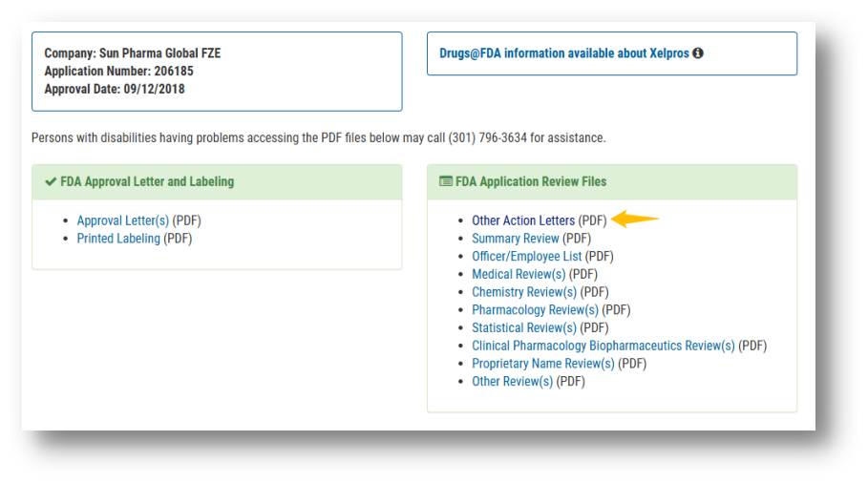Click the FDA Approval Letter and Labeling header
Viewport: 868px width, 483px height.
pos(147,181)
